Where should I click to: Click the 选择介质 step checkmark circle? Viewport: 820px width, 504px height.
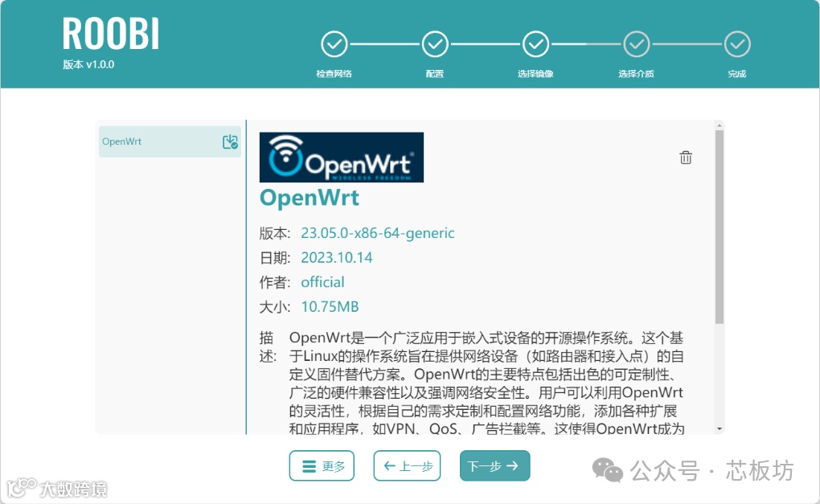(x=637, y=44)
